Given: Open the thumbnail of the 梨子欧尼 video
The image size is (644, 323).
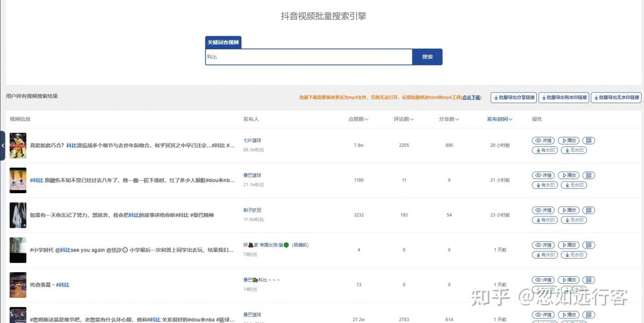Looking at the screenshot, I should [18, 215].
